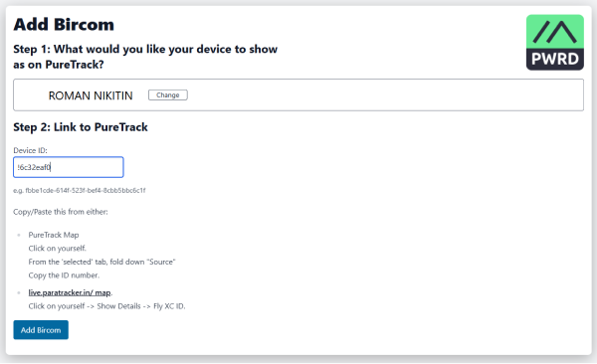Click the example ID hint text
Viewport: 597px width, 364px height.
tap(80, 190)
